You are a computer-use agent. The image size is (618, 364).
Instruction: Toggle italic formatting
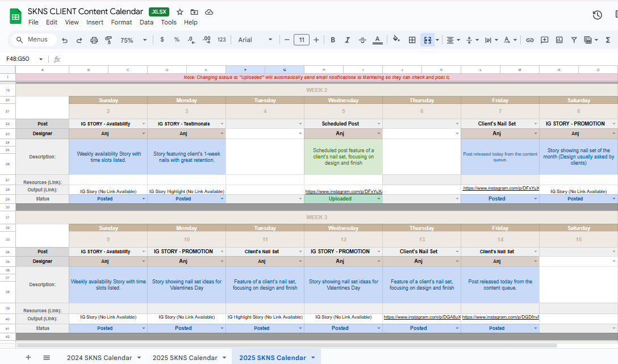point(348,40)
